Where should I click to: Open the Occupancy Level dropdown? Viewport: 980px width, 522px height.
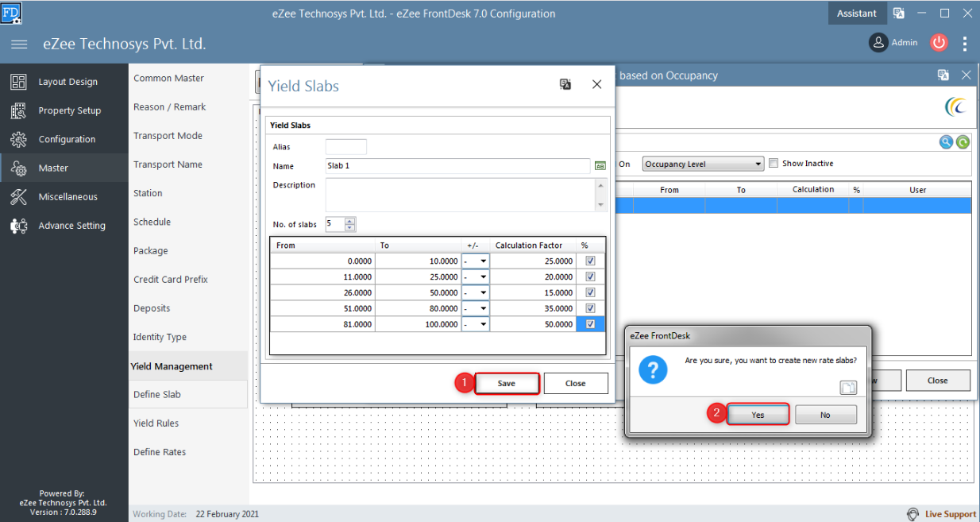pos(703,164)
